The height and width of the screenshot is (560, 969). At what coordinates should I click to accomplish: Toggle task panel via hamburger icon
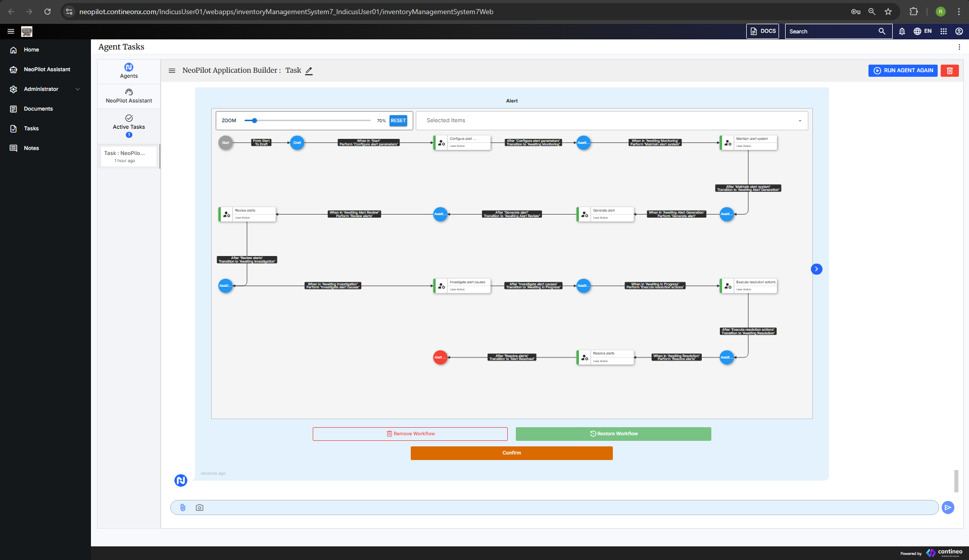(x=172, y=71)
